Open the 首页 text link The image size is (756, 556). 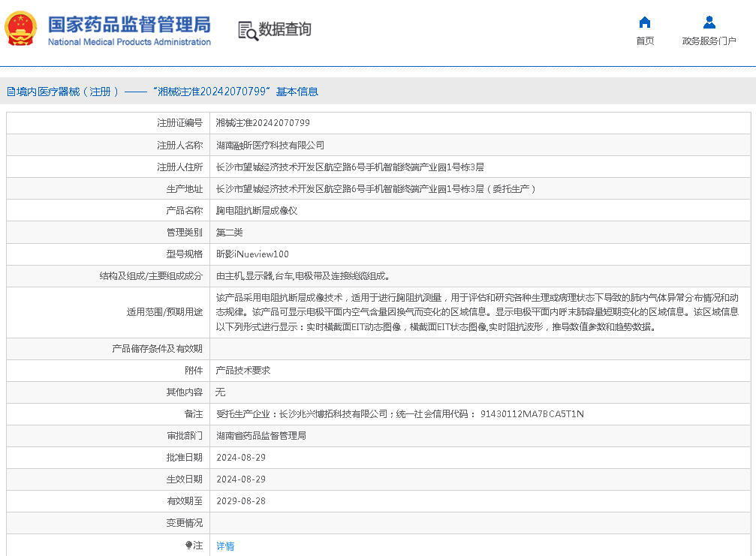(644, 41)
